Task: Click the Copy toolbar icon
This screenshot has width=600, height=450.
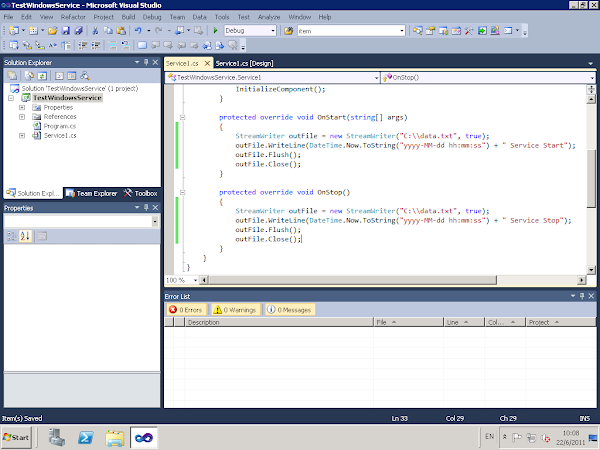Action: point(108,31)
